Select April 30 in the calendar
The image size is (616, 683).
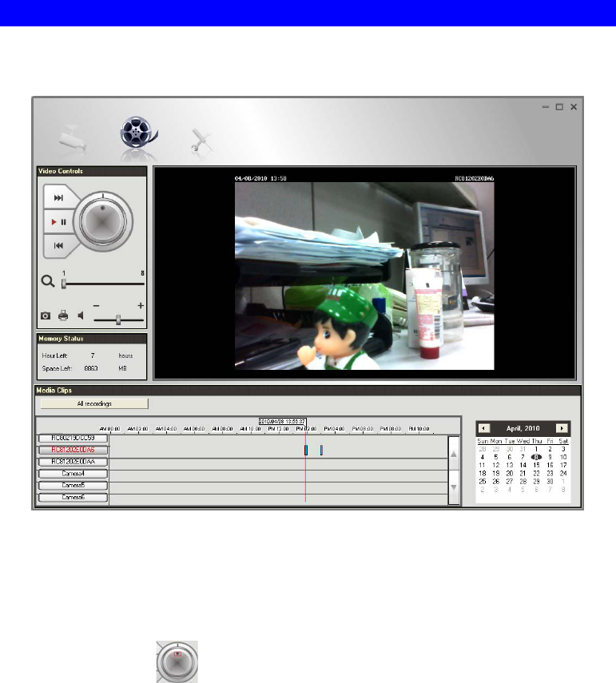[550, 482]
